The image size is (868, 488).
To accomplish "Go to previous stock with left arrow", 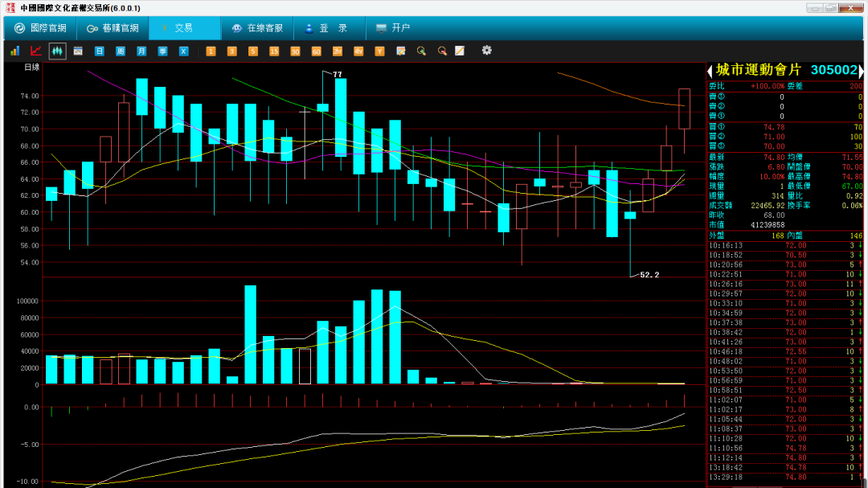I will tap(710, 71).
